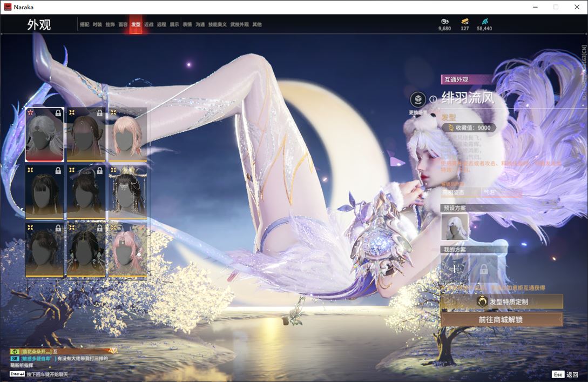Image resolution: width=588 pixels, height=382 pixels.
Task: Switch to the 面容 tab
Action: click(123, 24)
